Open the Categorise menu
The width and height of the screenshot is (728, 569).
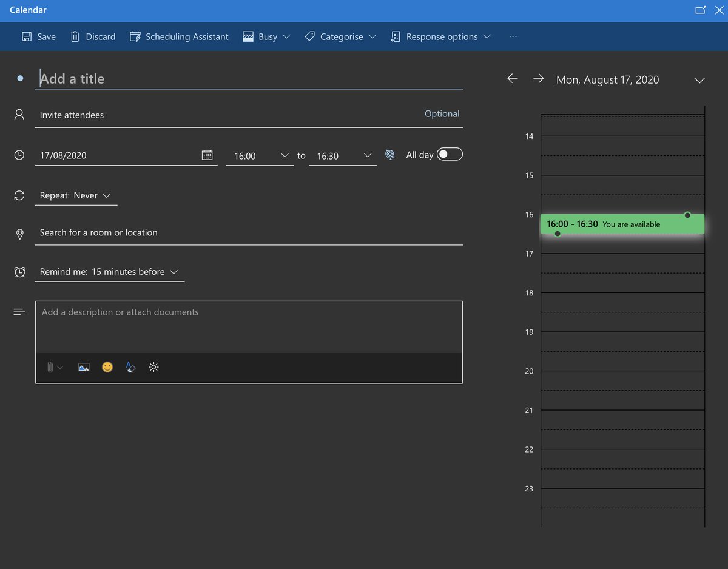[340, 36]
